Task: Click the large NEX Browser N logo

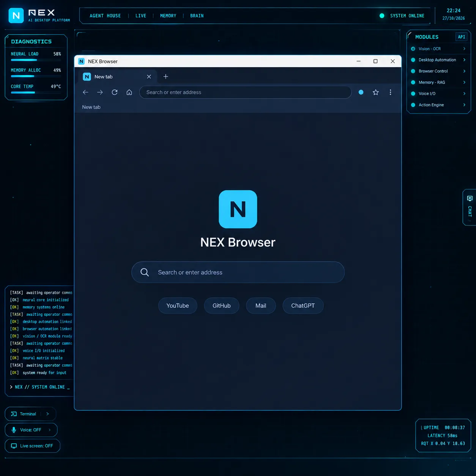Action: click(x=238, y=209)
